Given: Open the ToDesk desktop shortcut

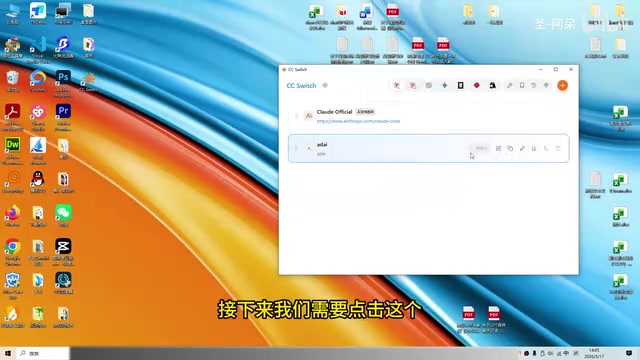Looking at the screenshot, I should point(38,13).
